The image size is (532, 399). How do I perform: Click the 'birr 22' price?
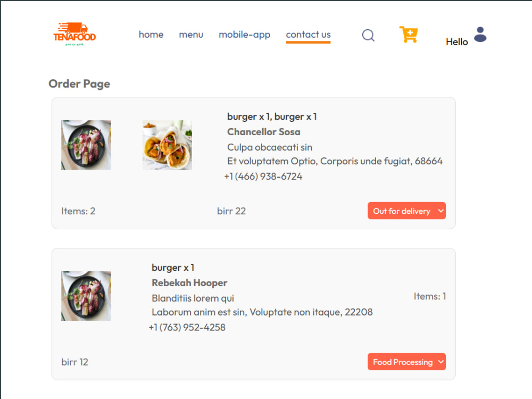pos(231,211)
